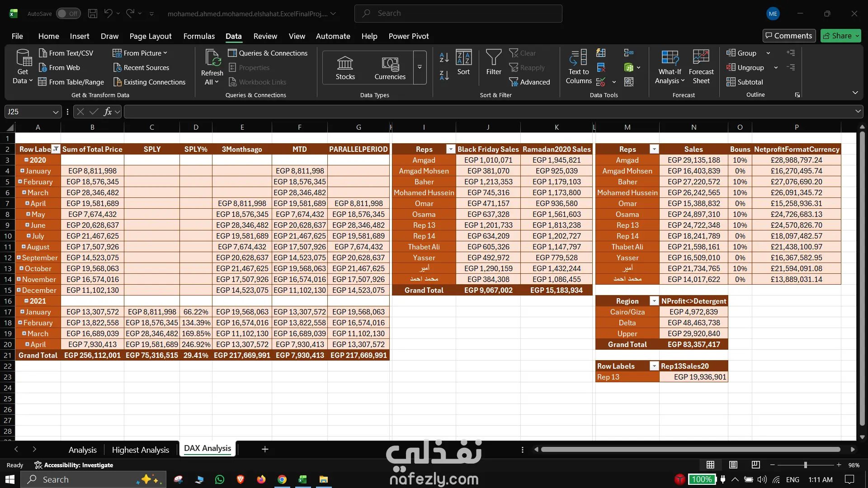
Task: Open Excel from the Windows taskbar
Action: click(302, 479)
